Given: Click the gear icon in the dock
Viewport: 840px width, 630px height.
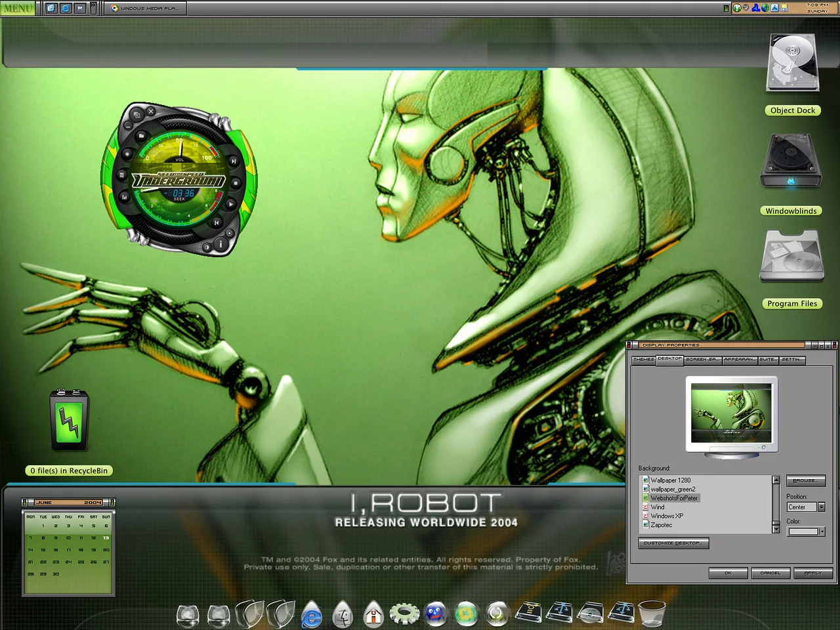Looking at the screenshot, I should pyautogui.click(x=404, y=614).
